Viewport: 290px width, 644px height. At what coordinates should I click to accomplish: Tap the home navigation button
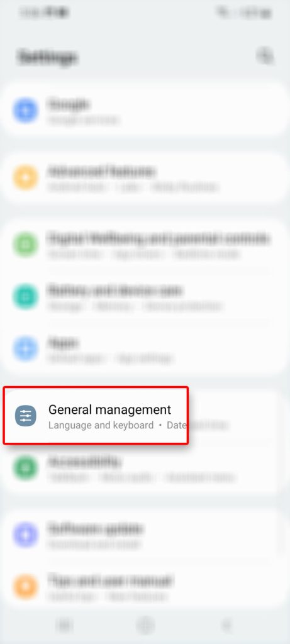coord(145,626)
